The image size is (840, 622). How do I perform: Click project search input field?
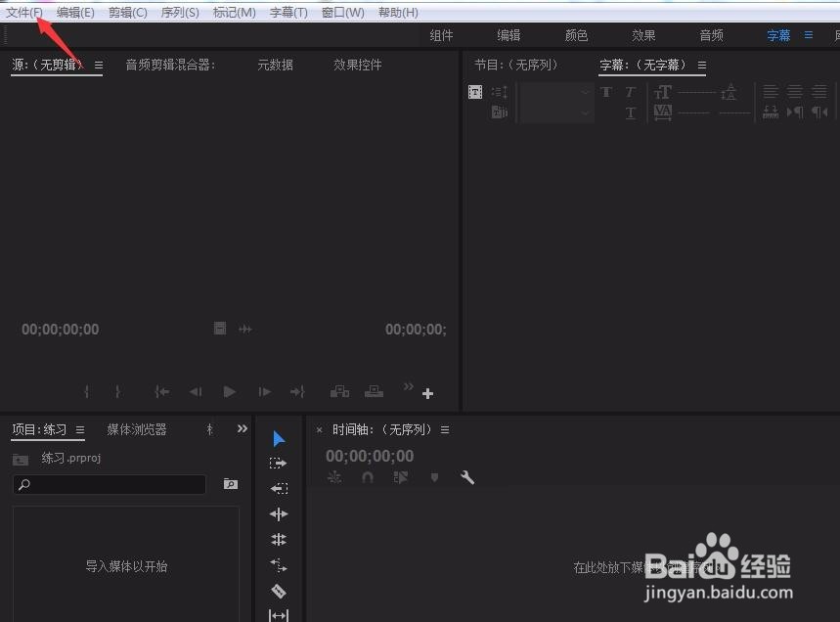coord(110,484)
